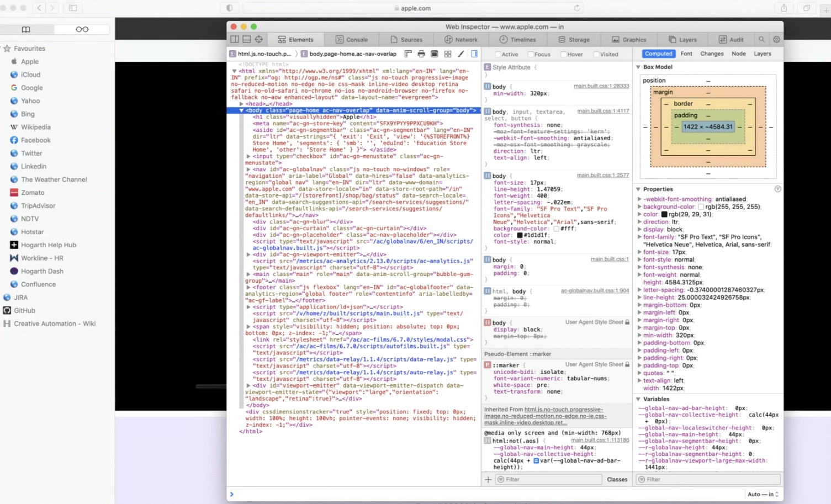The width and height of the screenshot is (831, 504).
Task: Select the Node sidebar panel
Action: tap(739, 54)
